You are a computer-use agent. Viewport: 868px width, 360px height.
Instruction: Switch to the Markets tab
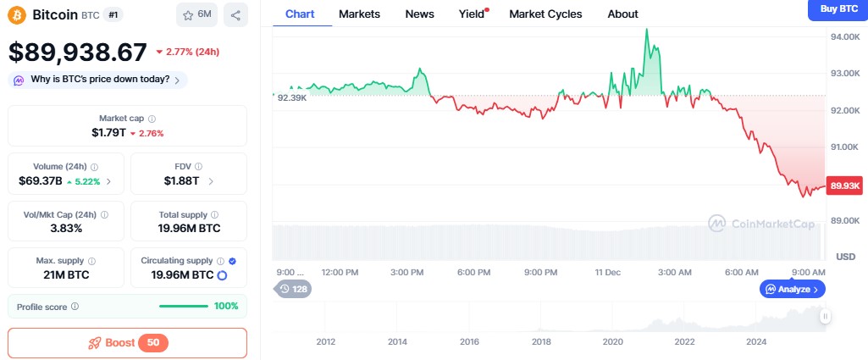(359, 14)
